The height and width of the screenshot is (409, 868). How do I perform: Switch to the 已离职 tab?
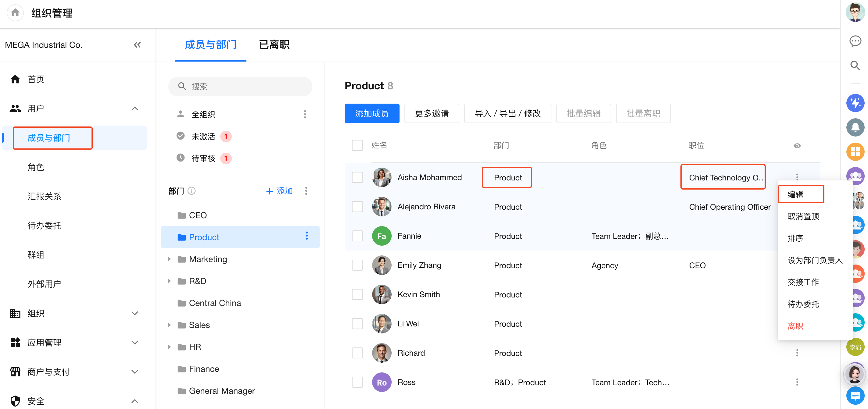point(274,45)
